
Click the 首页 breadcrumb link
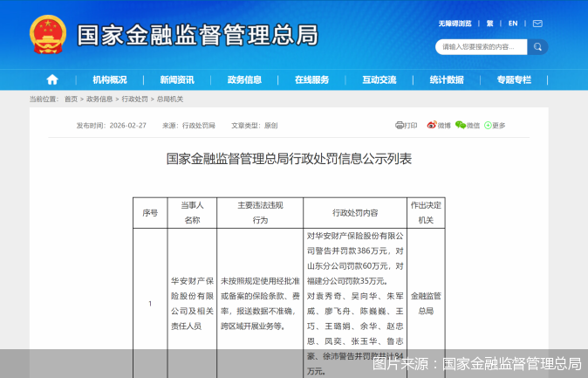[x=71, y=100]
